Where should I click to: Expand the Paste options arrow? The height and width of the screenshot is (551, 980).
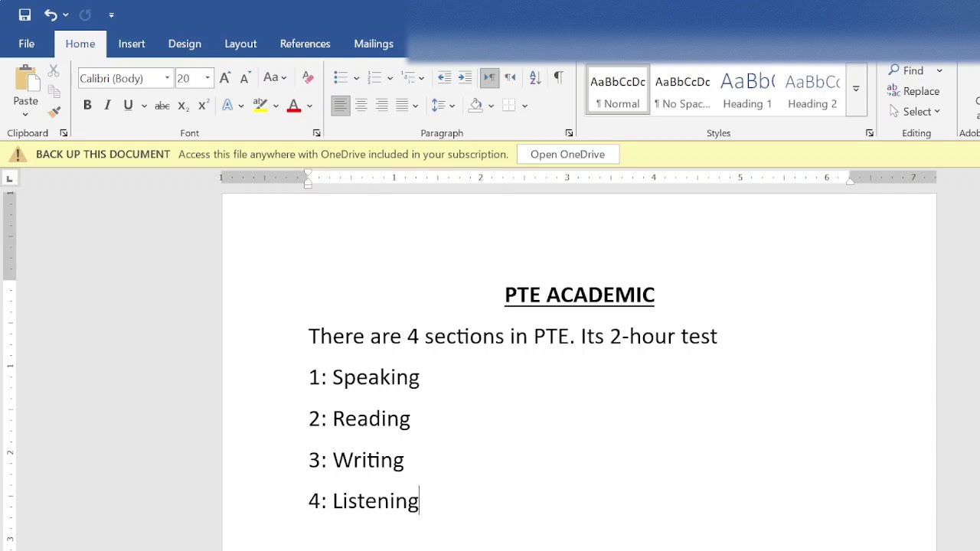[x=25, y=114]
